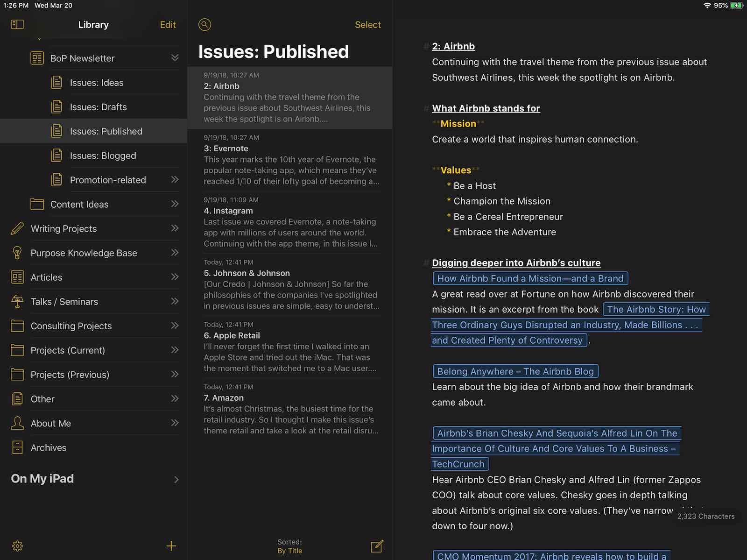The width and height of the screenshot is (747, 560).
Task: Click the Consulting Projects folder icon
Action: coord(17,326)
